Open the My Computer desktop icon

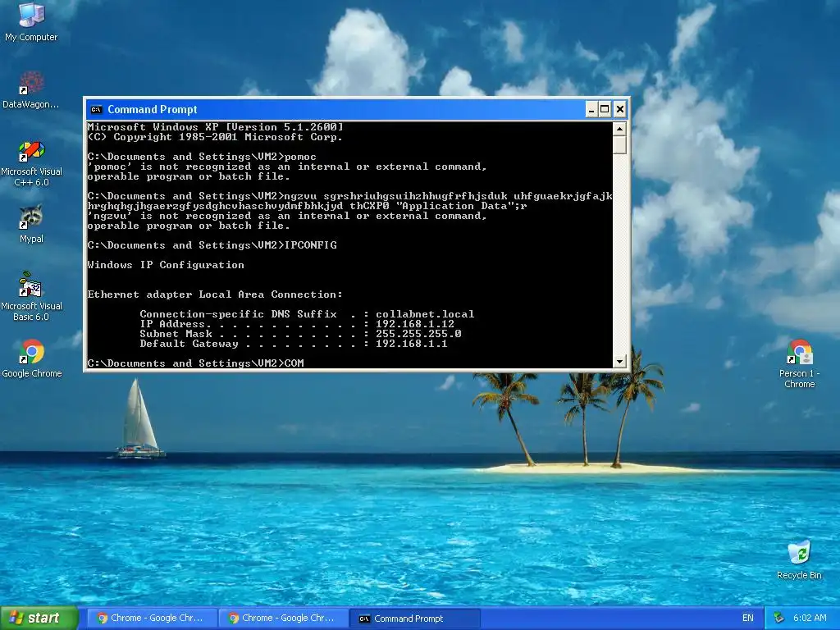(31, 21)
